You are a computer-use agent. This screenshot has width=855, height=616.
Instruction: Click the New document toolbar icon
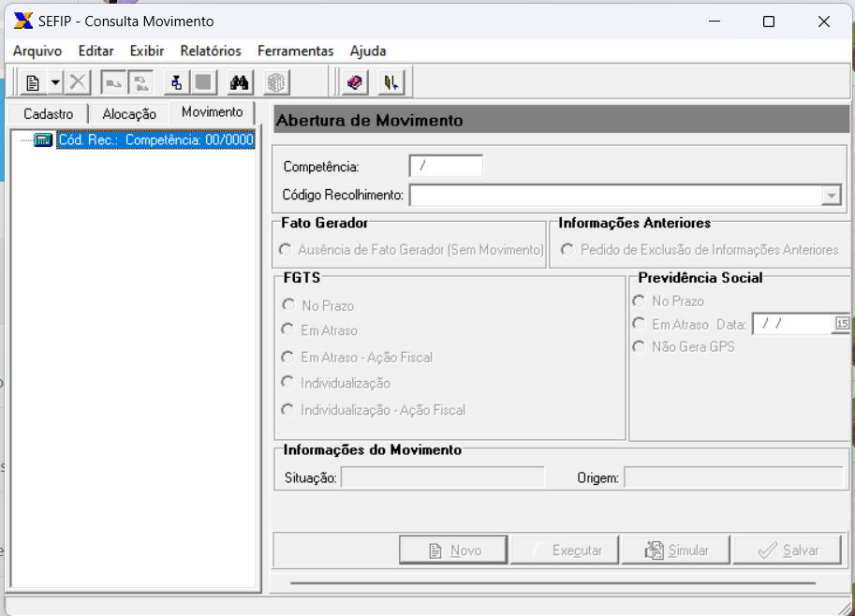tap(34, 83)
